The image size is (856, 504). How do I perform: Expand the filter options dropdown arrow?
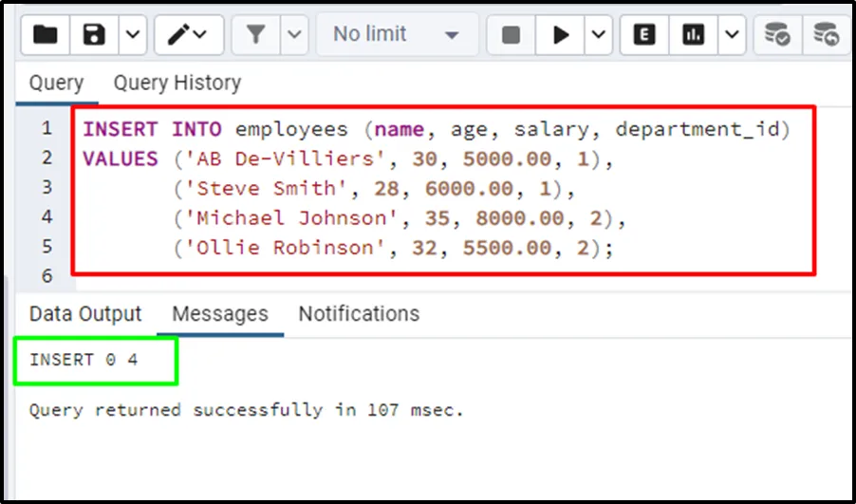click(294, 35)
